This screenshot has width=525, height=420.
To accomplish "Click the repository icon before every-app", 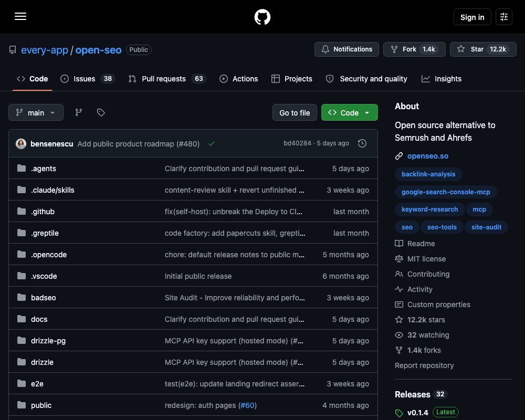I will 13,50.
